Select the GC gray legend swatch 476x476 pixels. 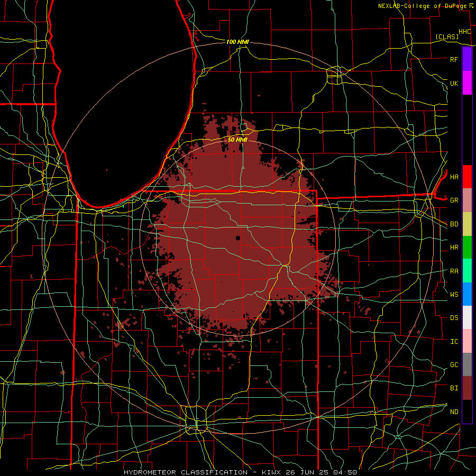click(467, 364)
